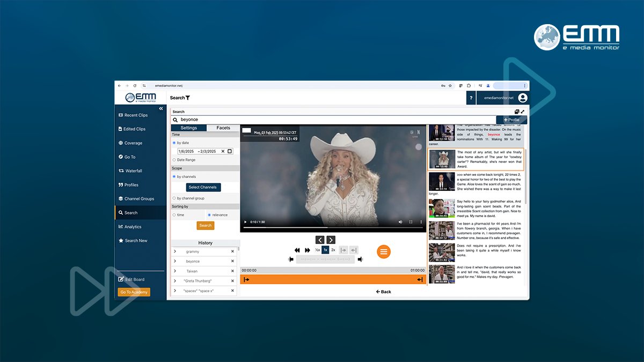Screen dimensions: 644x362
Task: Remove grammy from search history
Action: click(232, 252)
